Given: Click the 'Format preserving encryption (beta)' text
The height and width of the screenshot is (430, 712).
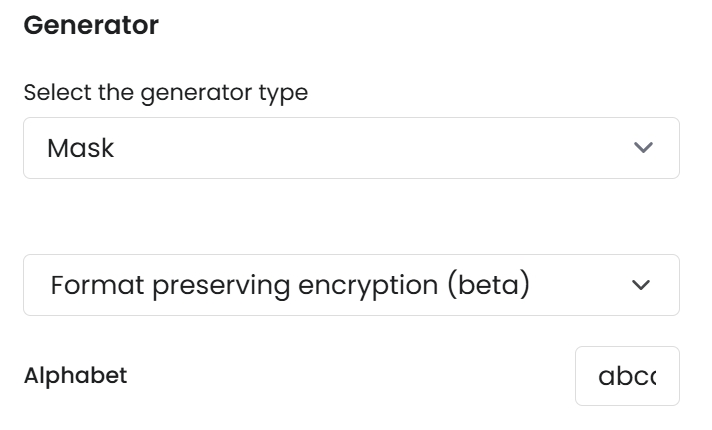Looking at the screenshot, I should (x=289, y=285).
